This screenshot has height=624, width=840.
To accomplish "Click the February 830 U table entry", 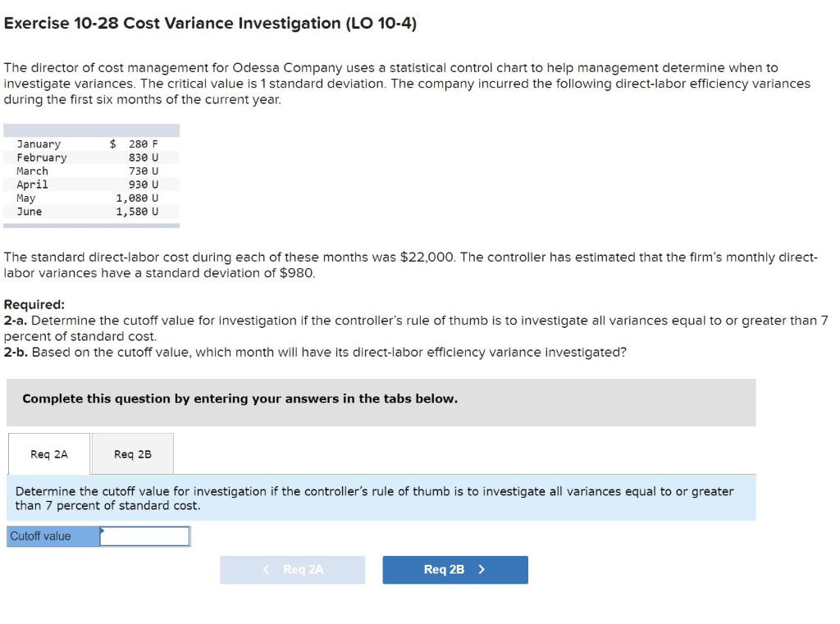I will [139, 157].
